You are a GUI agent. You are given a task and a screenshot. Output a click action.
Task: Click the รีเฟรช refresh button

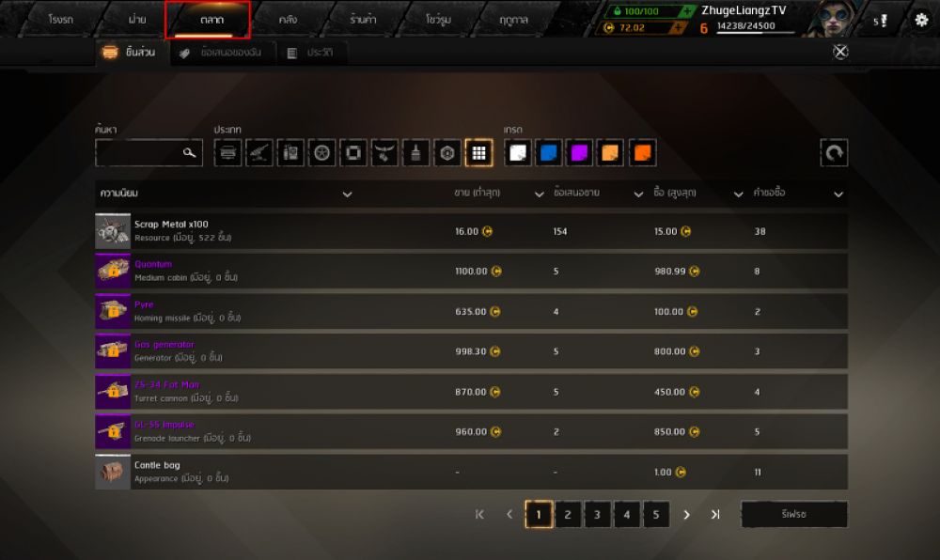794,515
